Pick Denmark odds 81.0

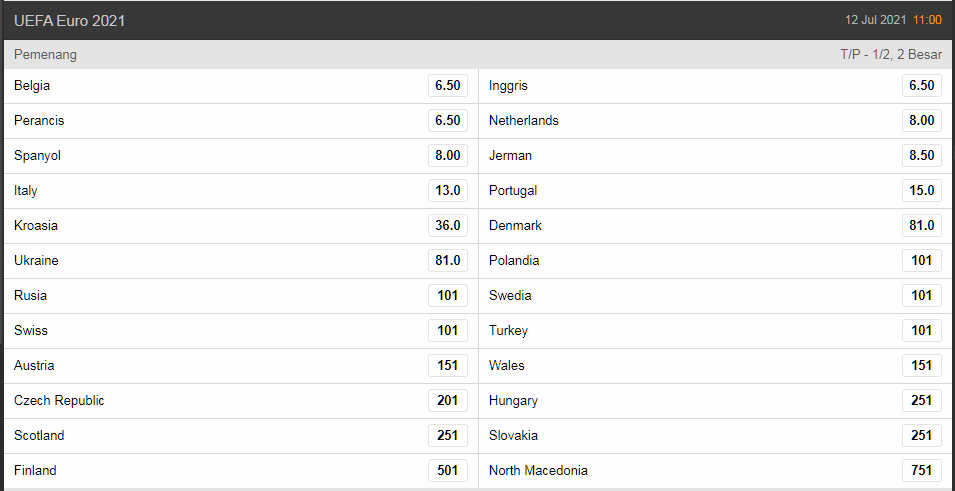921,226
